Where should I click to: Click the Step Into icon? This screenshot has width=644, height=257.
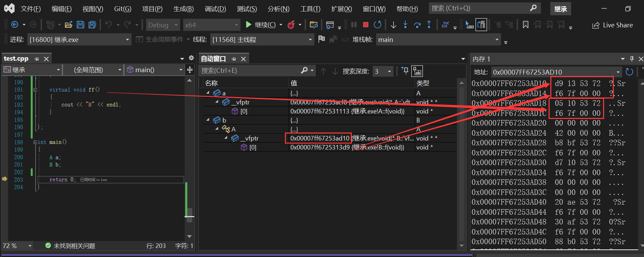pyautogui.click(x=405, y=25)
